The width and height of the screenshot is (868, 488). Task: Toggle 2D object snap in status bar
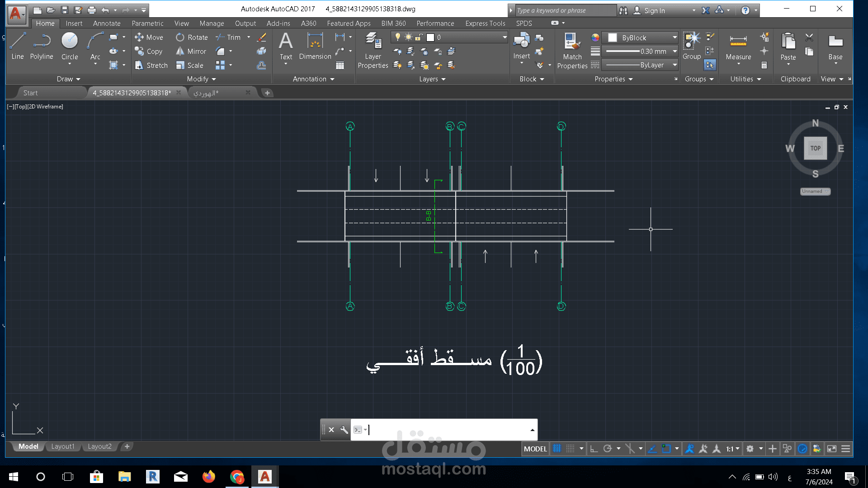point(666,449)
